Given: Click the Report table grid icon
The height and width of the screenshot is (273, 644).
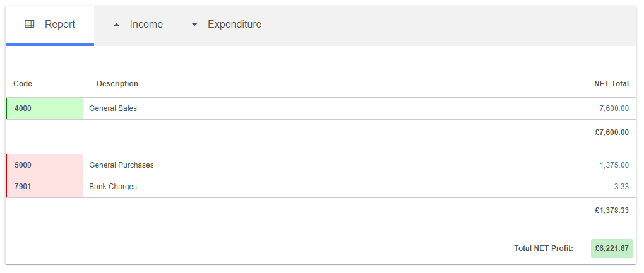Looking at the screenshot, I should tap(30, 25).
